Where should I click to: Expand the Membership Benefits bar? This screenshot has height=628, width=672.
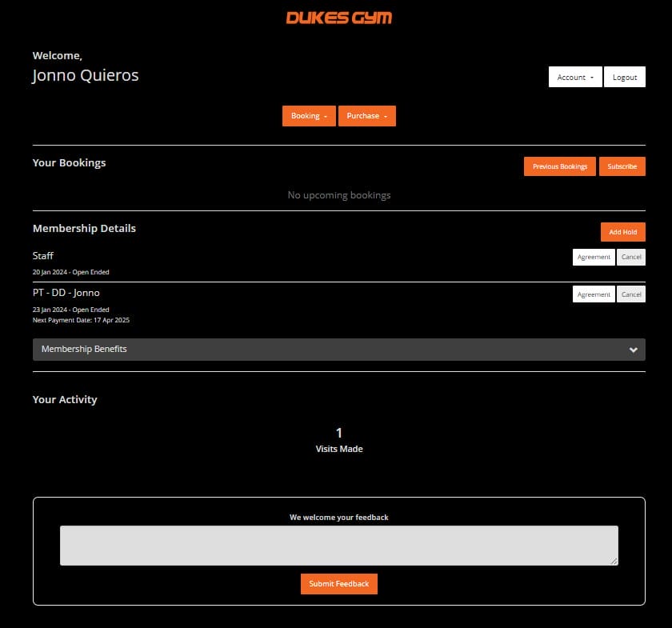[338, 350]
